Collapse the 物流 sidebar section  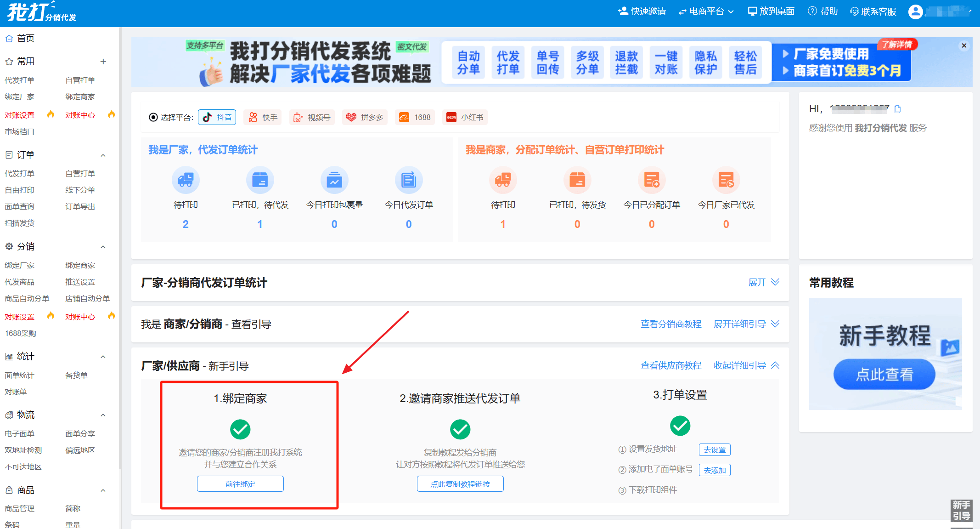coord(103,415)
